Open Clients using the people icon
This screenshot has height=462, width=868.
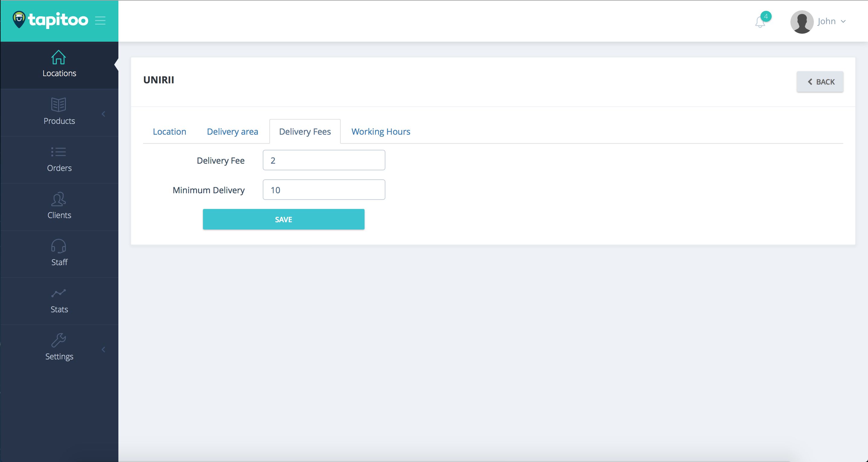(x=58, y=199)
